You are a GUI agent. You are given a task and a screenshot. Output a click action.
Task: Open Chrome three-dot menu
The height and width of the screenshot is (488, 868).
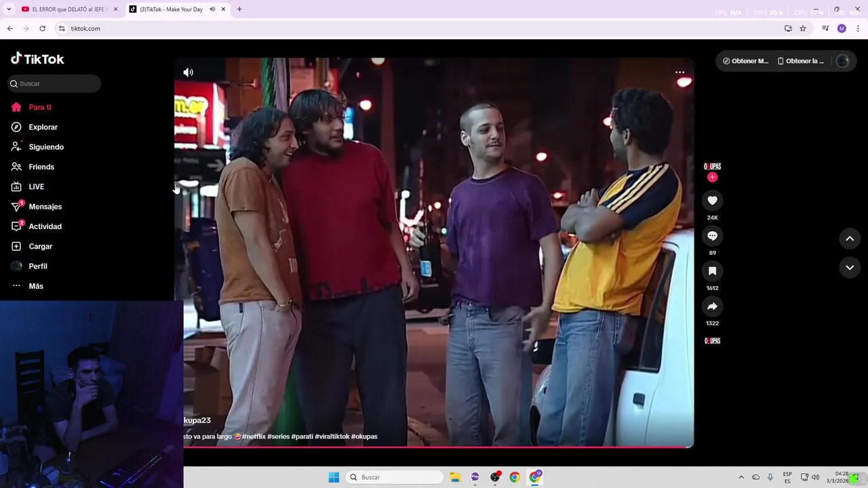click(858, 28)
